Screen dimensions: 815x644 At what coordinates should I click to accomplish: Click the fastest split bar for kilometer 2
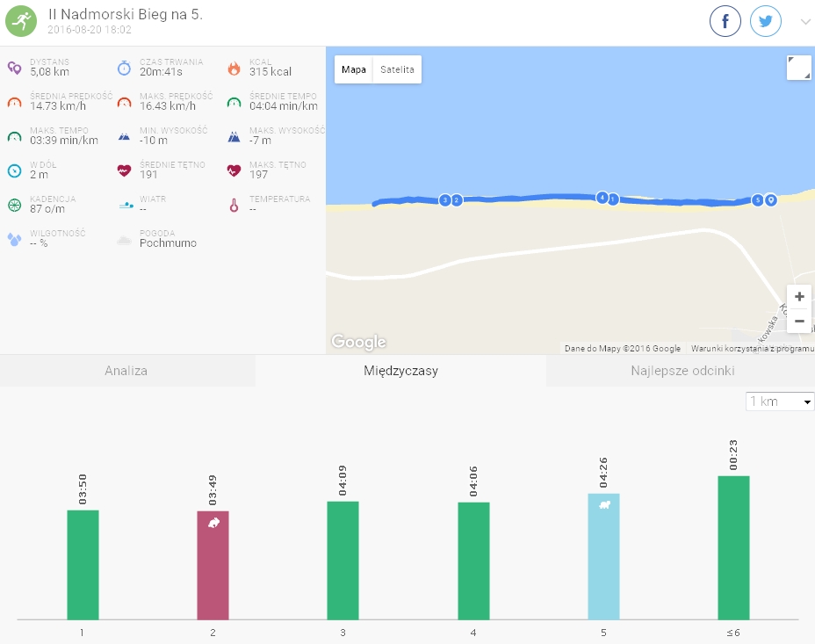pyautogui.click(x=213, y=565)
